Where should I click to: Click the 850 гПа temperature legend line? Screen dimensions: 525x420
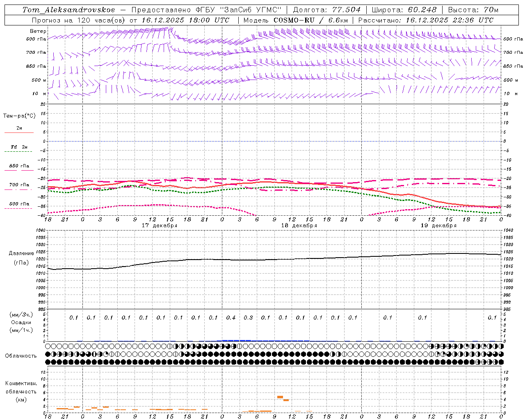[x=19, y=170]
